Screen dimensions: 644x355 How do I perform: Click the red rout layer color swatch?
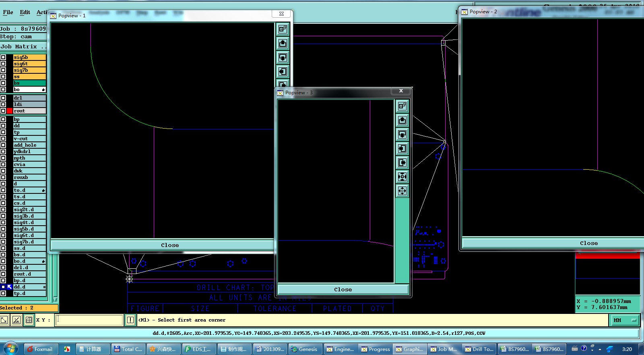click(10, 111)
